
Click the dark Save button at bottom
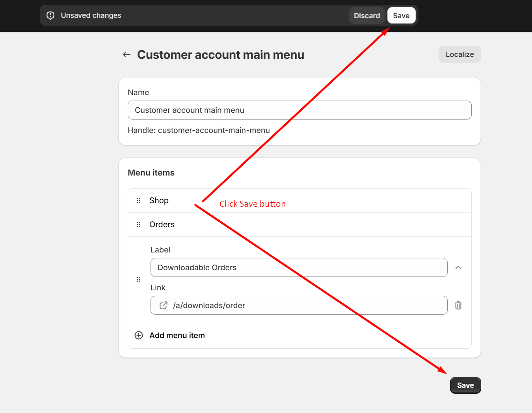pos(465,385)
